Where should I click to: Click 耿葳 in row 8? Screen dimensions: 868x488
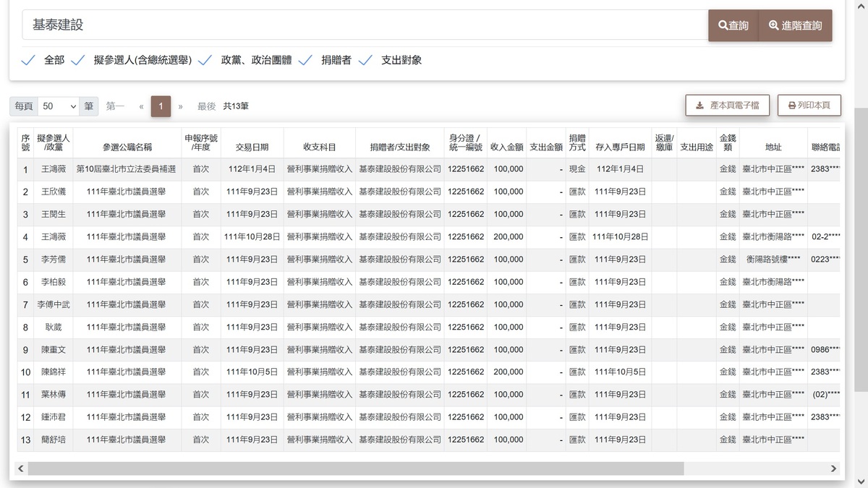click(54, 327)
